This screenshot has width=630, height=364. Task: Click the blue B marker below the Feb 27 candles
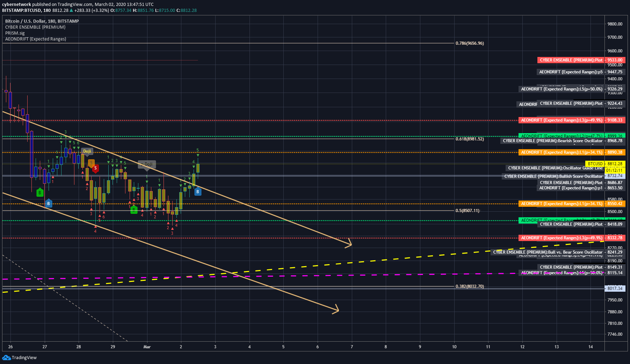[49, 203]
